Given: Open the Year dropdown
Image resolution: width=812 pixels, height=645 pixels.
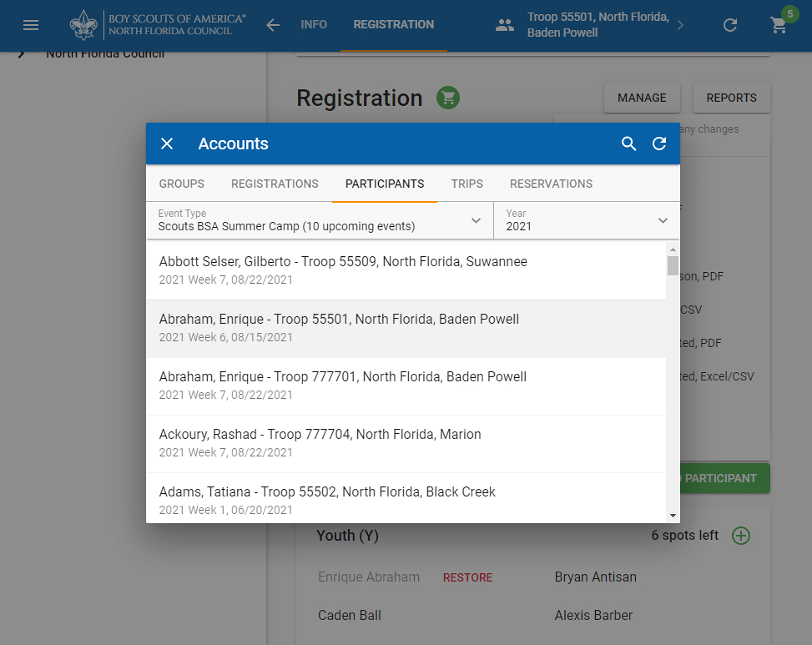Looking at the screenshot, I should (587, 220).
